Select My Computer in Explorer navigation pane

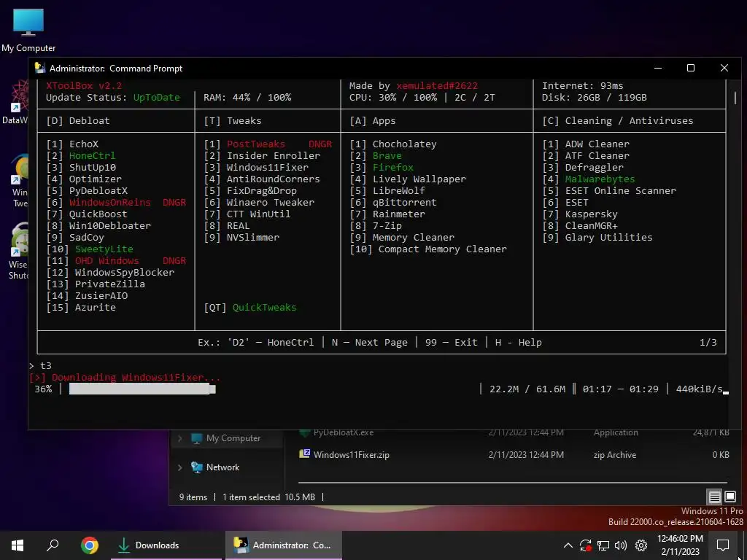coord(233,438)
